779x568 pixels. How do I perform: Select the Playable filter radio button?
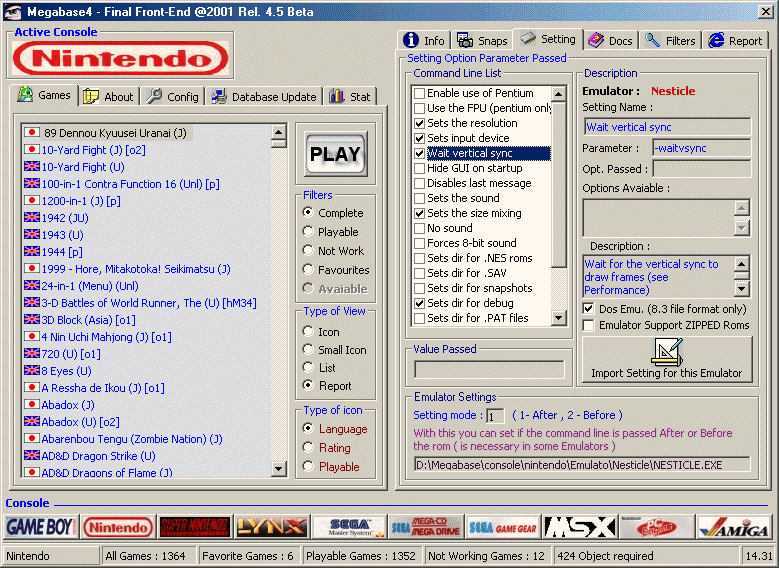pos(308,232)
